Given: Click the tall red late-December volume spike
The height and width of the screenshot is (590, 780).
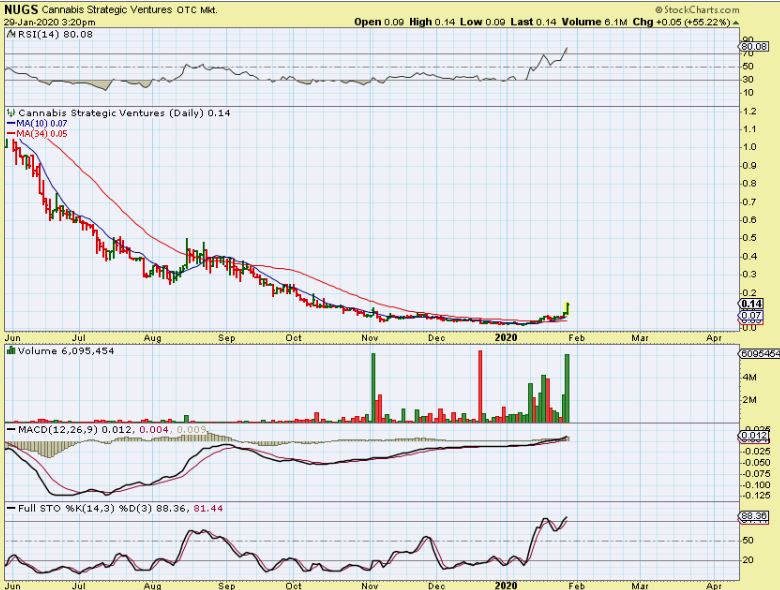Looking at the screenshot, I should click(x=481, y=387).
